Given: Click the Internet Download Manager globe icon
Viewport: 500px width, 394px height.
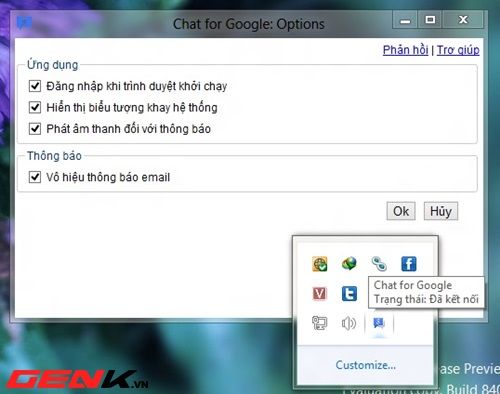Looking at the screenshot, I should tap(349, 264).
